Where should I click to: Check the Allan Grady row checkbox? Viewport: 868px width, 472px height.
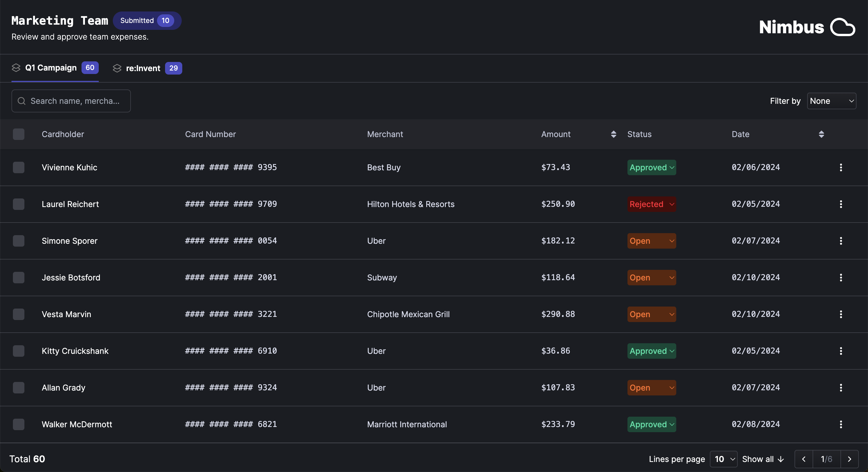point(19,387)
